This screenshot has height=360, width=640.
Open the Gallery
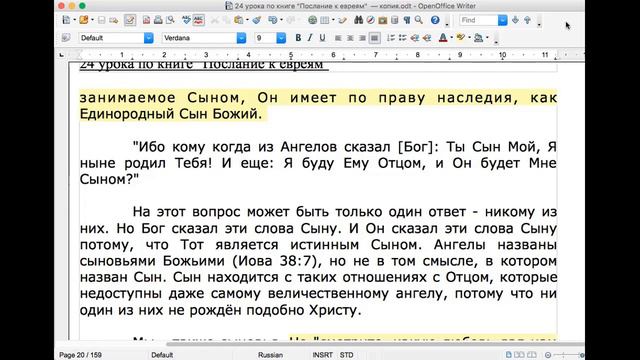click(x=382, y=20)
